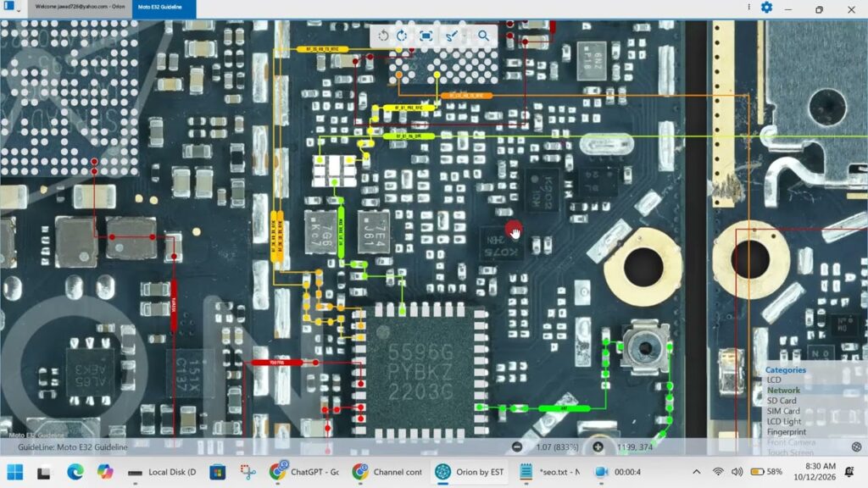Click the zoom value 1.07 (833%)
The width and height of the screenshot is (868, 488).
[x=557, y=447]
